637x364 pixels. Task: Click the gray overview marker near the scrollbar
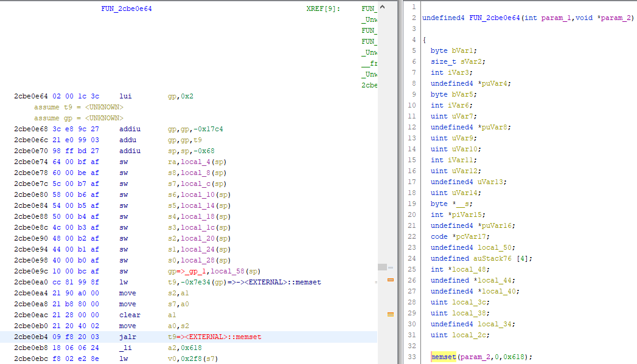tap(383, 266)
